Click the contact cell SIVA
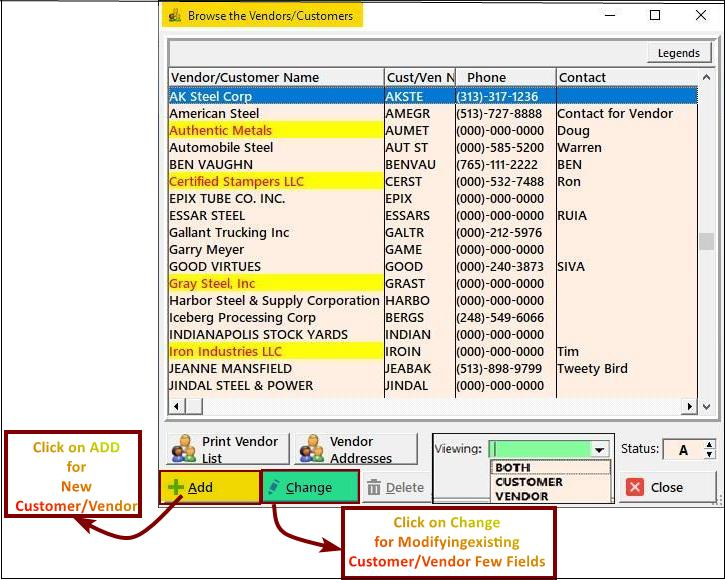 (571, 266)
